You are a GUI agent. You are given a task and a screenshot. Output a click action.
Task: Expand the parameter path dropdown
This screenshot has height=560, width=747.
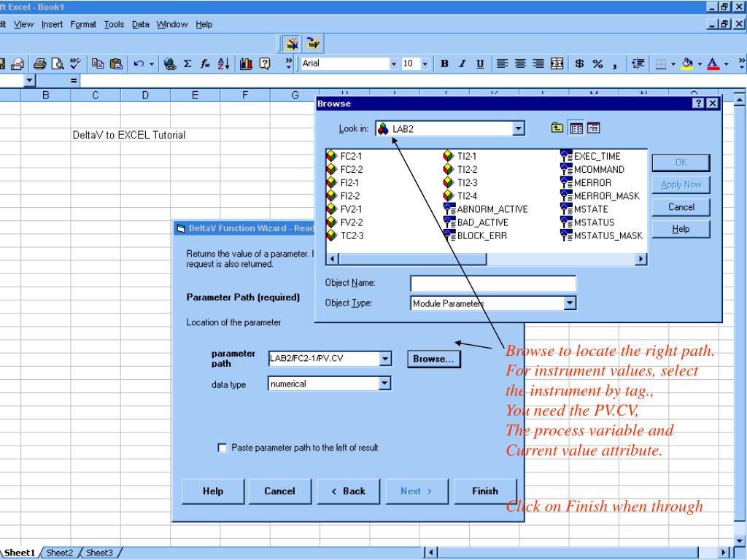point(385,359)
